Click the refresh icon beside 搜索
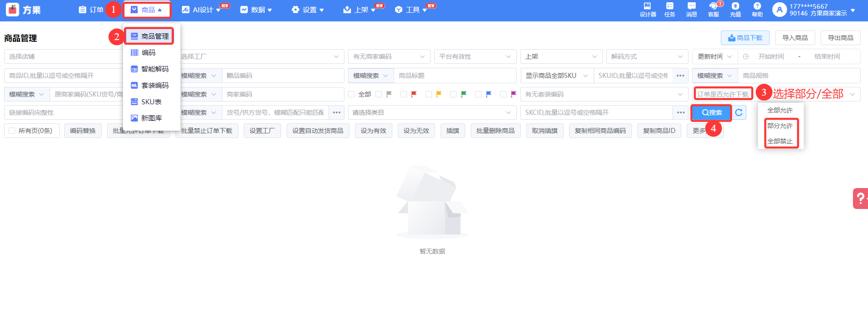 [x=739, y=112]
